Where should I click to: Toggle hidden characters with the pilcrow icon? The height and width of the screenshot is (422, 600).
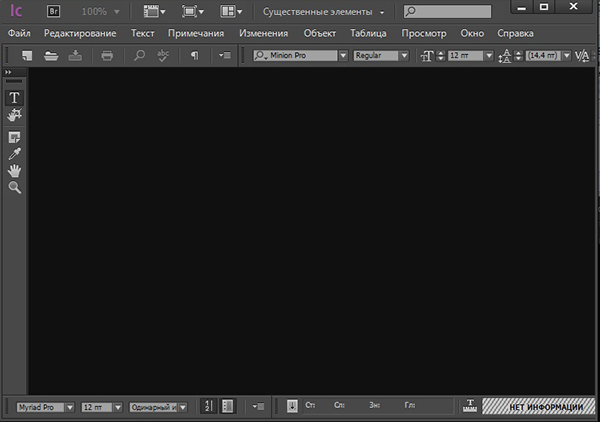[194, 56]
